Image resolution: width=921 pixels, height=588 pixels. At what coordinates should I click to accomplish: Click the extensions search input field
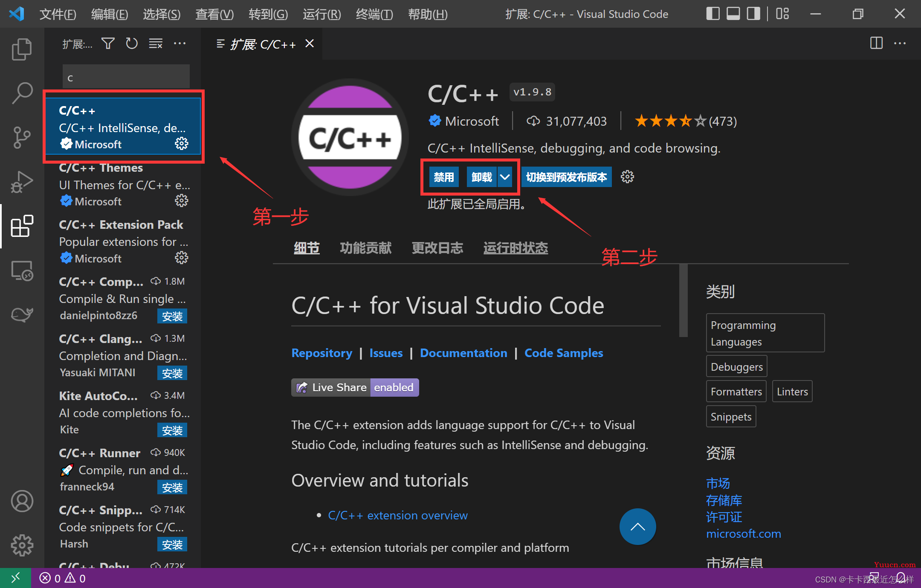pyautogui.click(x=126, y=77)
